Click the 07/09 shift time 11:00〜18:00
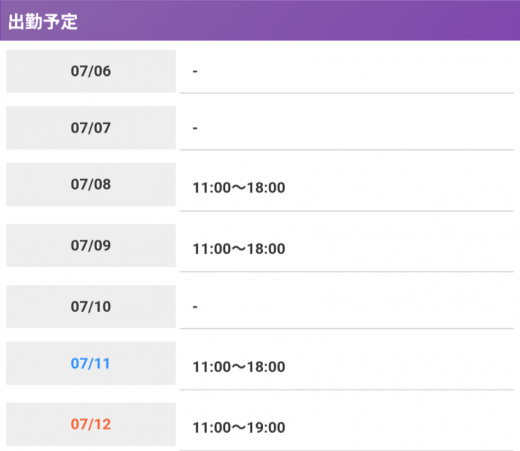 pyautogui.click(x=239, y=249)
